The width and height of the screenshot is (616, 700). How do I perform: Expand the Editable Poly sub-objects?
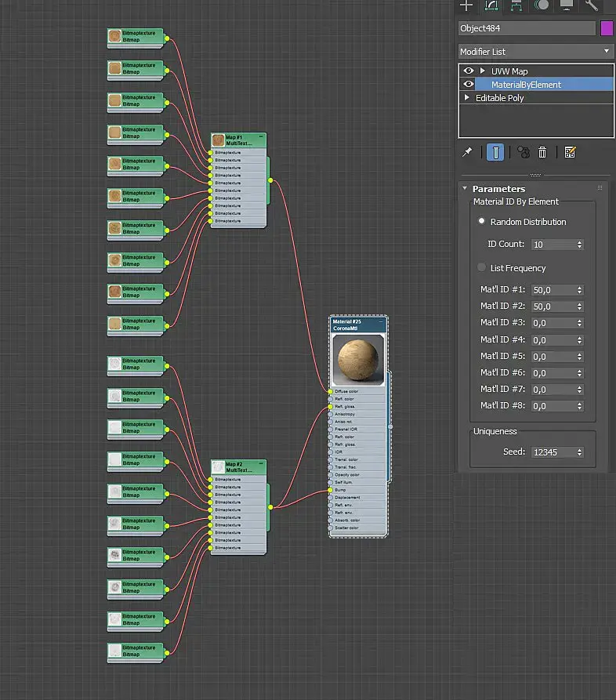coord(468,98)
